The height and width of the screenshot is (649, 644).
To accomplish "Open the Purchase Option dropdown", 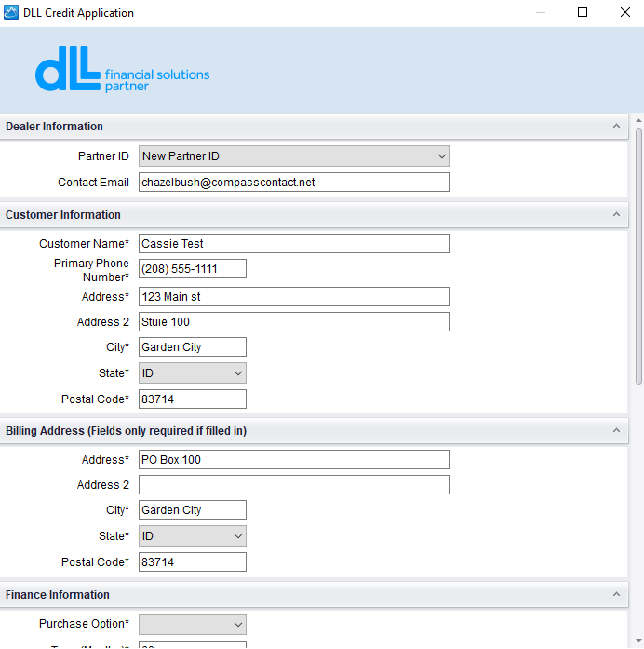I will coord(193,624).
